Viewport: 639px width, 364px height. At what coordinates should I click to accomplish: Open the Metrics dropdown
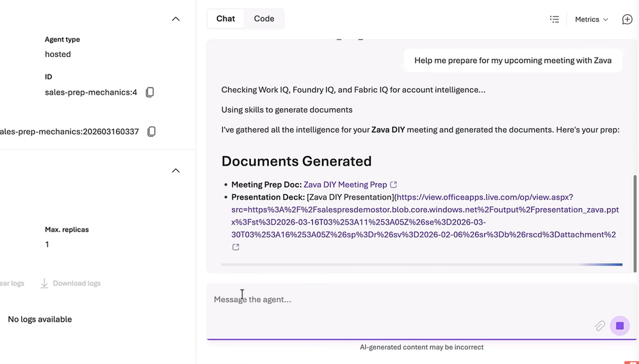pos(591,19)
